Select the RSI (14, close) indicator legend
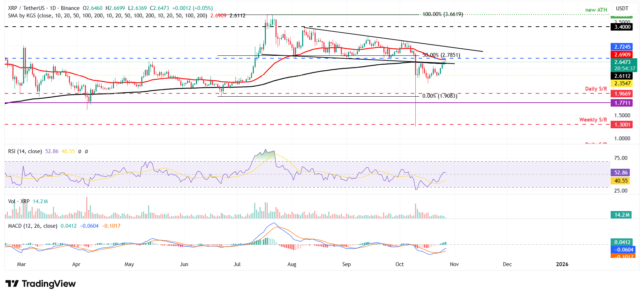The height and width of the screenshot is (297, 644). coord(25,151)
